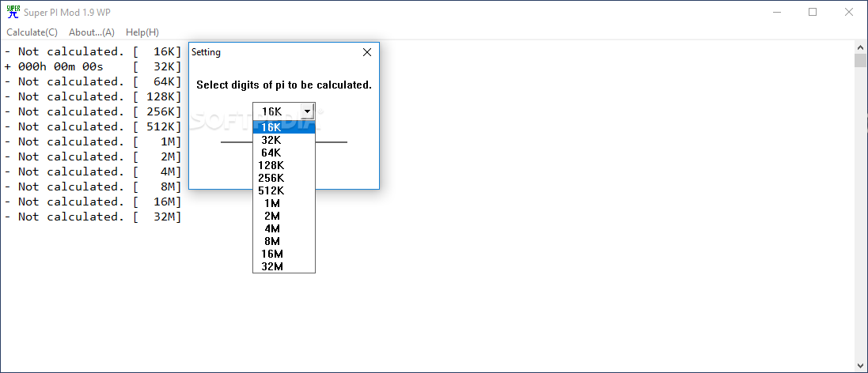Select 512K in the dropdown list
The image size is (868, 373).
click(284, 190)
